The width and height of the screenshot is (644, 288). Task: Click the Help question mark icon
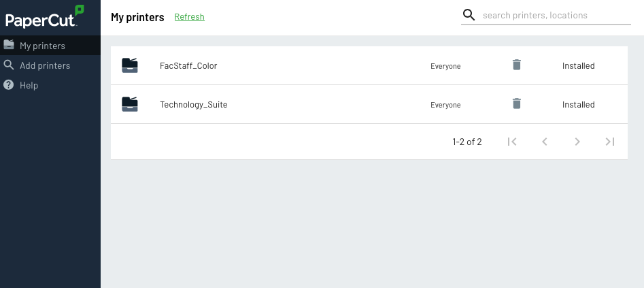click(x=9, y=85)
